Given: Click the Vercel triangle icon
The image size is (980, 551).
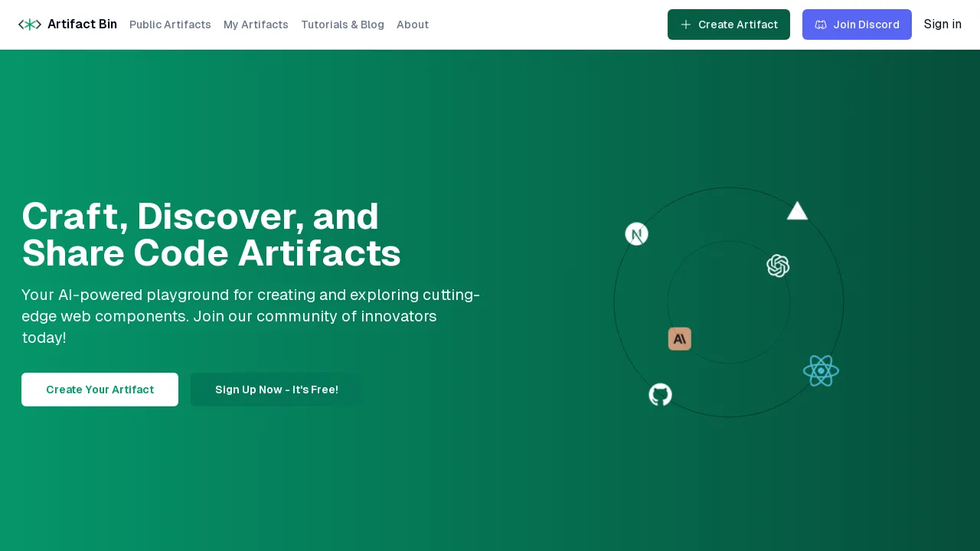Looking at the screenshot, I should tap(798, 210).
